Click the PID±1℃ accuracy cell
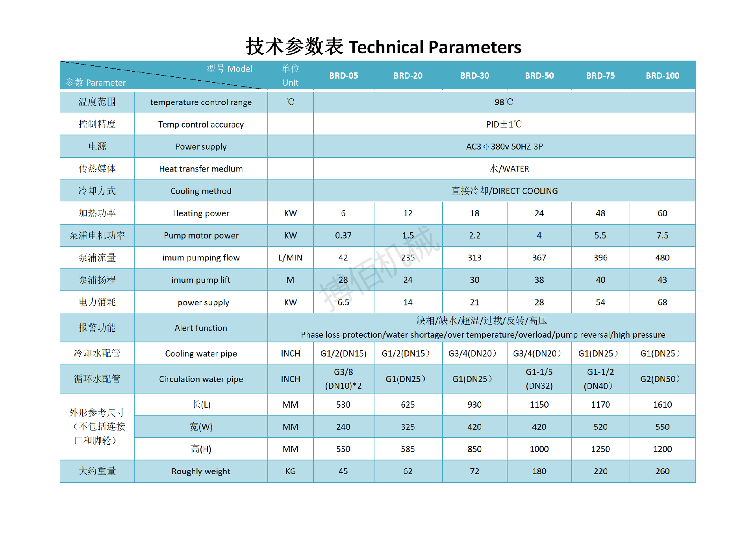Viewport: 756px width, 534px height. point(504,124)
